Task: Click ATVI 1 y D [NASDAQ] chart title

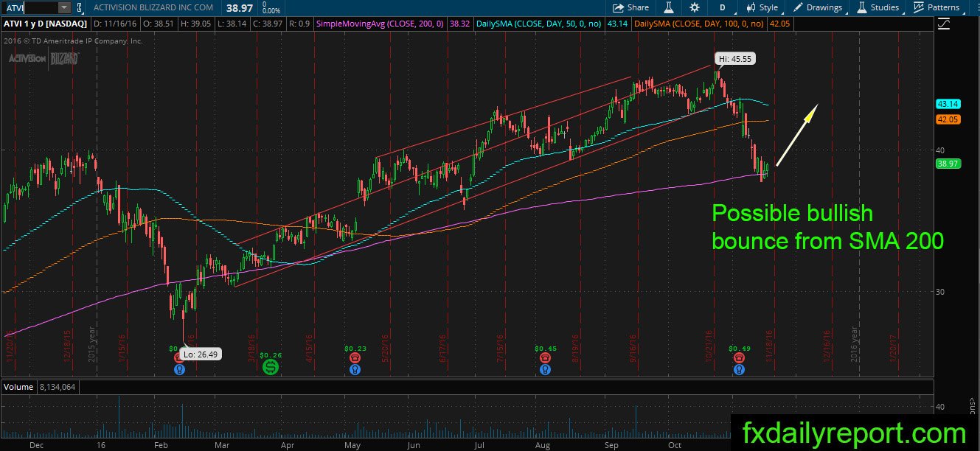Action: (44, 24)
